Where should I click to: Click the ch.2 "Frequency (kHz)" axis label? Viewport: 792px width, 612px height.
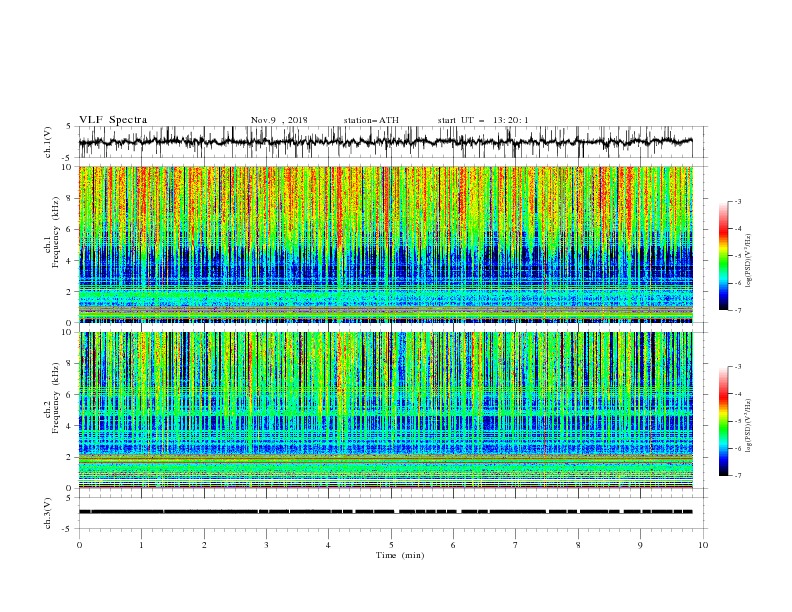click(x=55, y=397)
